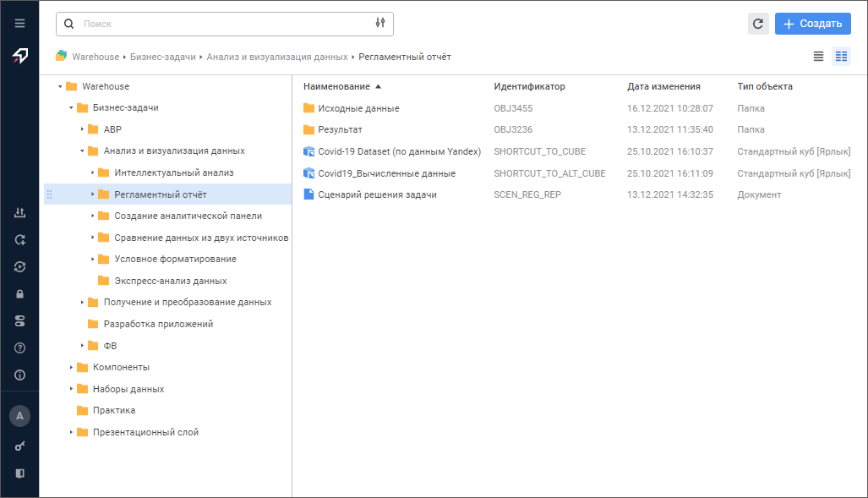The image size is (868, 498).
Task: Click the key icon in sidebar
Action: coord(19,446)
